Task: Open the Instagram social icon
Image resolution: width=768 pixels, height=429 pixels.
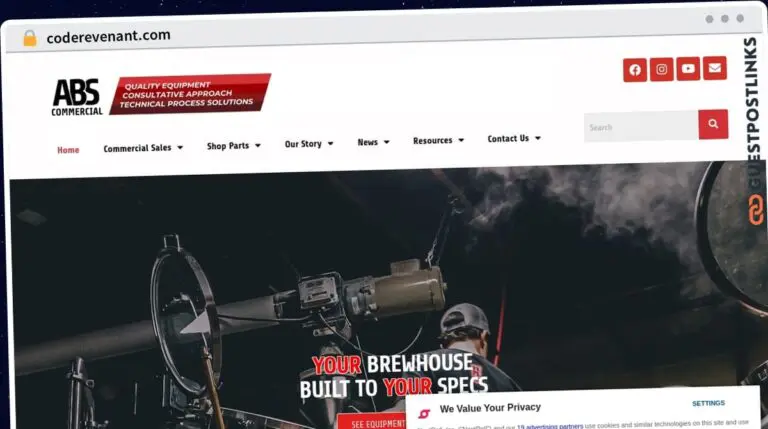Action: 661,70
